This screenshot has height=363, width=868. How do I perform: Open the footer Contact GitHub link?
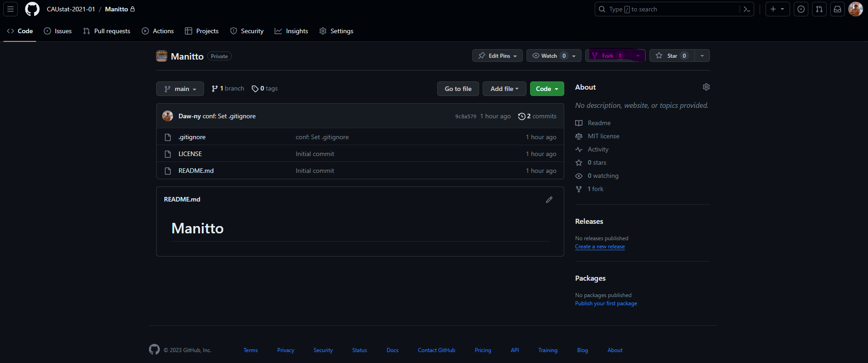tap(436, 350)
